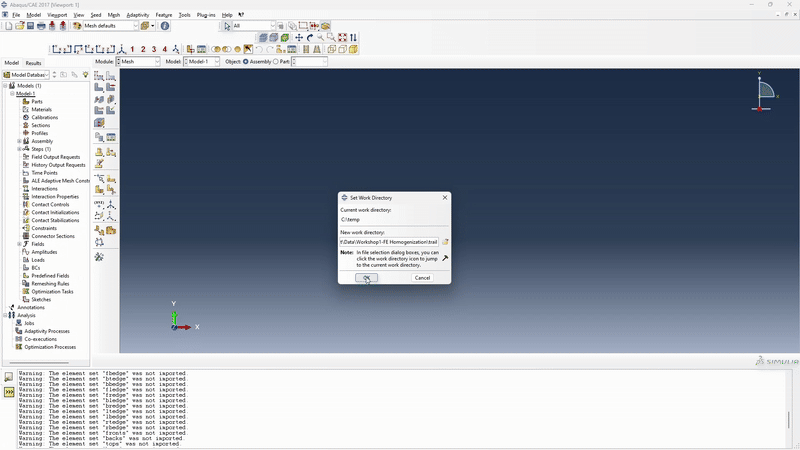
Task: Apply custom view number 4
Action: 164,49
